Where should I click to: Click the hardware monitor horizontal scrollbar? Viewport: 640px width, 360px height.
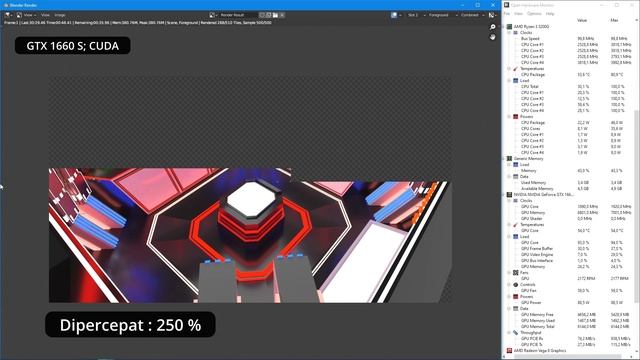[569, 356]
